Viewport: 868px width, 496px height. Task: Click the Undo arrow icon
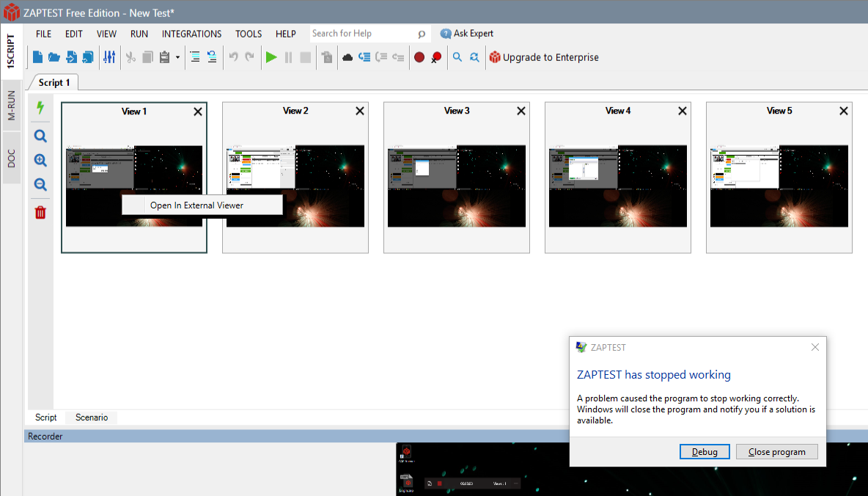tap(234, 57)
